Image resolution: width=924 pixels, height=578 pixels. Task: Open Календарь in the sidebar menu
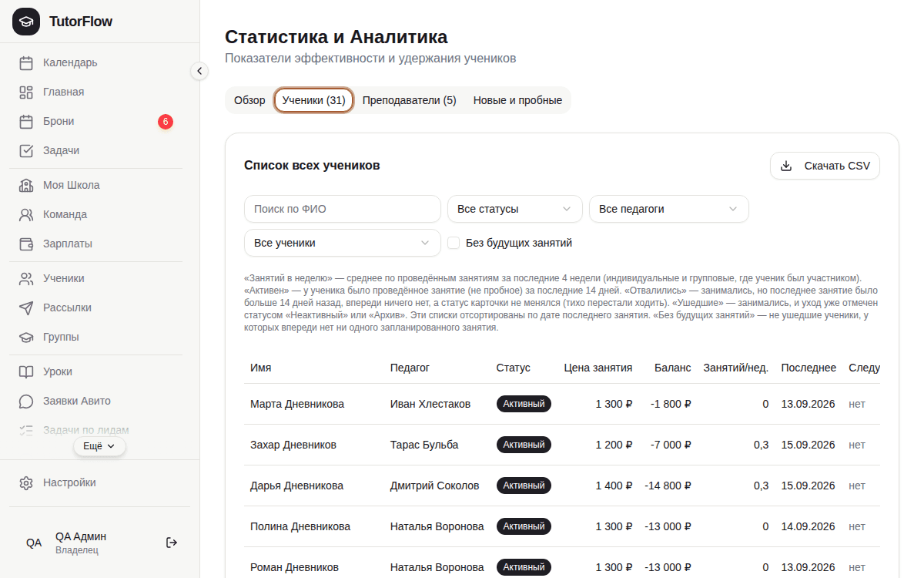[x=97, y=62]
